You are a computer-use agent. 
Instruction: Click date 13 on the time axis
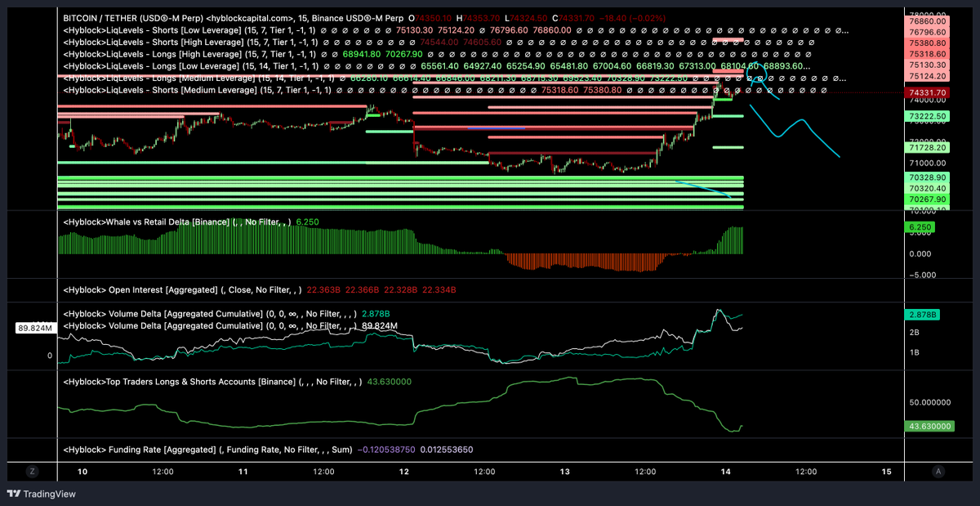click(x=565, y=472)
